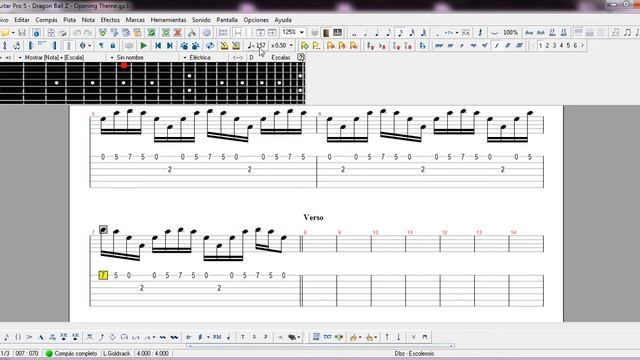Viewport: 640px width, 360px height.
Task: Toggle palm mute P.M. effect
Action: coord(217,337)
